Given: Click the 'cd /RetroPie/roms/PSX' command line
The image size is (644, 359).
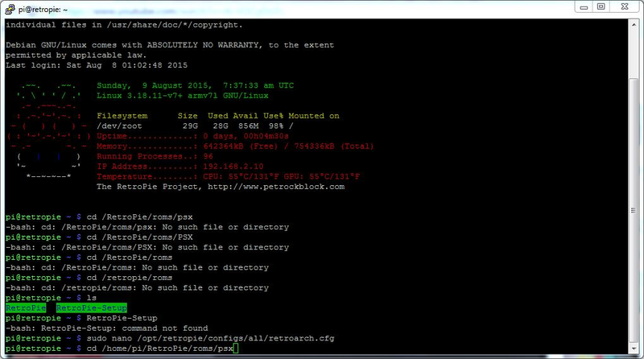Looking at the screenshot, I should [x=99, y=237].
